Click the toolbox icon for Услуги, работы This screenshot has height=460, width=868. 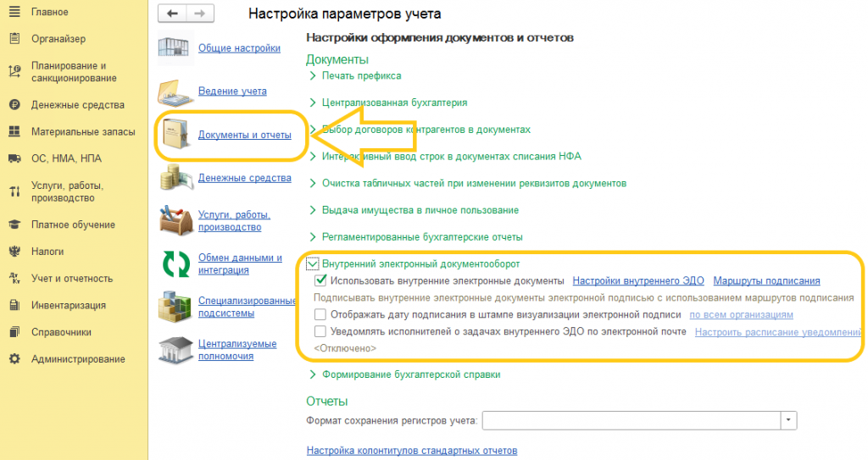pos(175,221)
